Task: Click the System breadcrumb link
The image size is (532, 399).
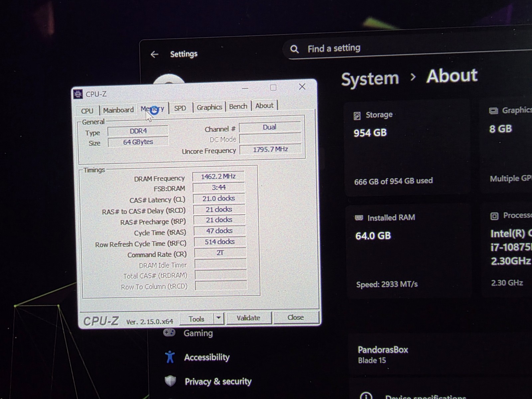Action: tap(370, 79)
